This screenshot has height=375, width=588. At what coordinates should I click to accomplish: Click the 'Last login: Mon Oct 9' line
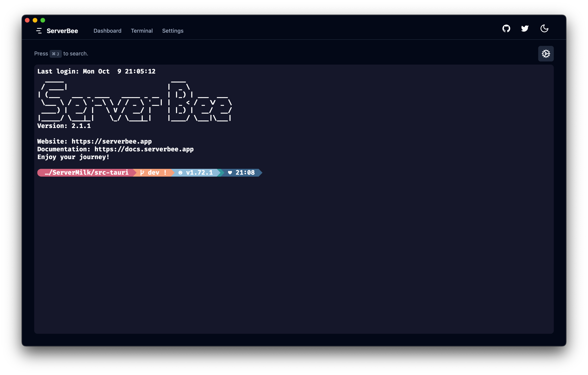coord(96,71)
